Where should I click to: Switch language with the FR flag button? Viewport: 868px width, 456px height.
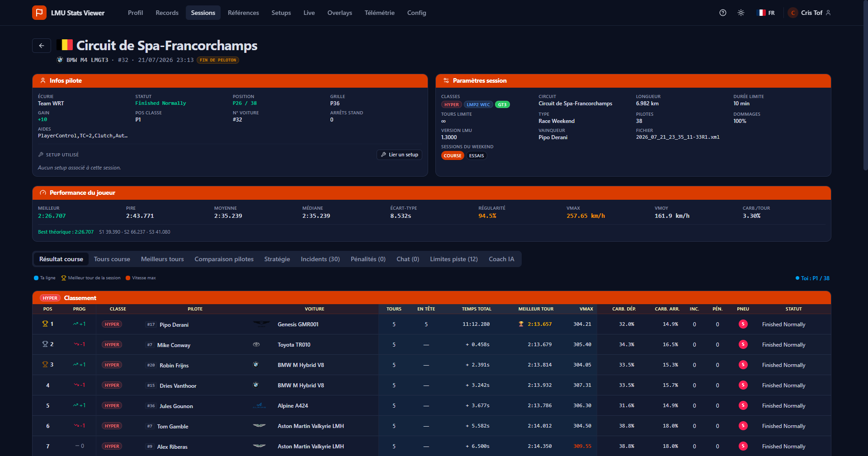click(766, 13)
